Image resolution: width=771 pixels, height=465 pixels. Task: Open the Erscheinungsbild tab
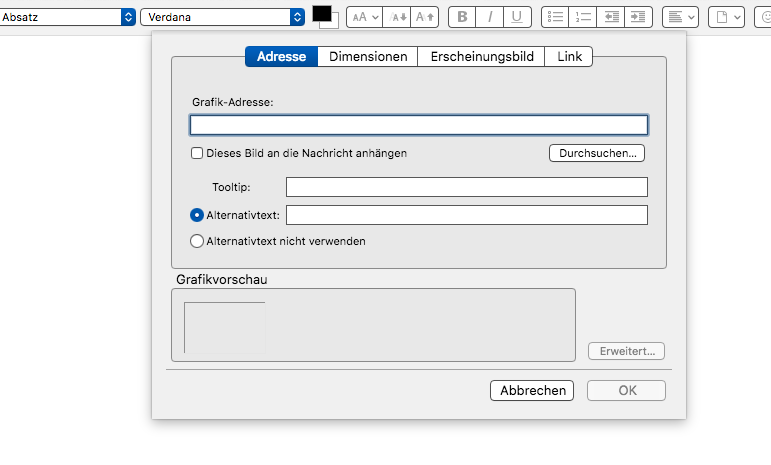481,57
